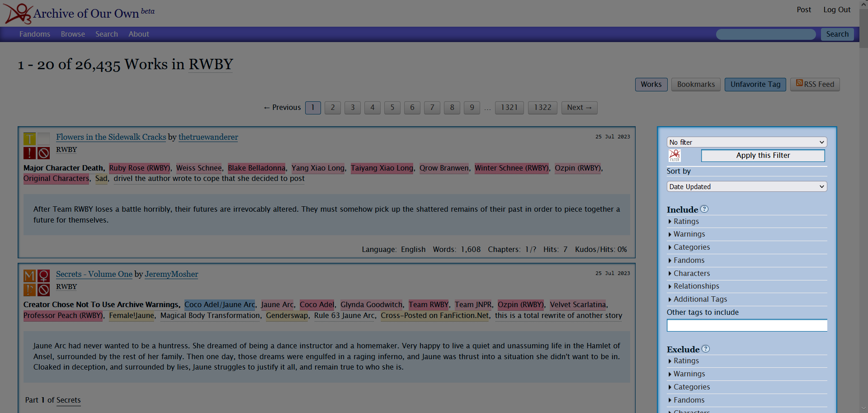Click the Teen rating icon for Flowers in the Sidewalk Cracks
This screenshot has width=868, height=413.
[x=29, y=139]
